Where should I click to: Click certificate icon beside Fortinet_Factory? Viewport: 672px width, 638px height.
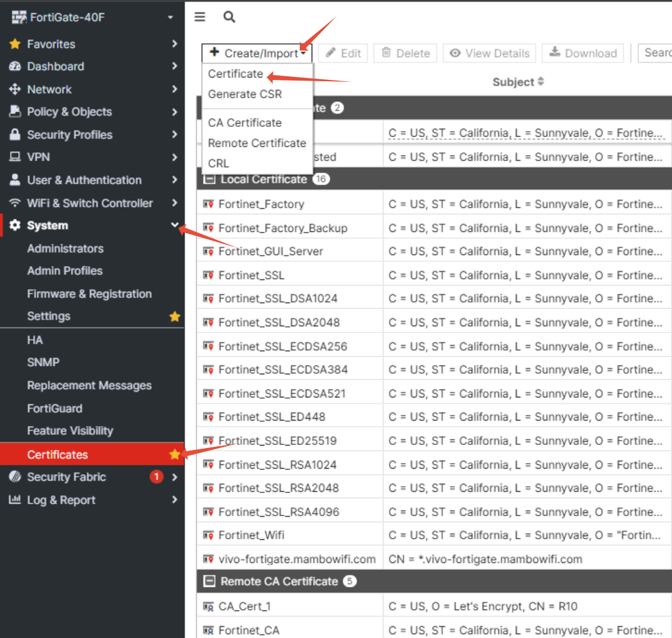coord(209,204)
